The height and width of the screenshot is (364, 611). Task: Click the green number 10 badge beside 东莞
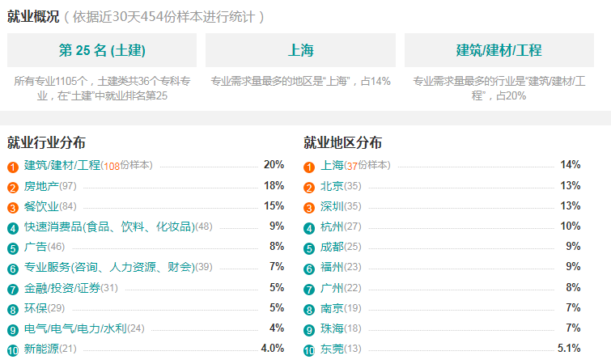(x=309, y=350)
